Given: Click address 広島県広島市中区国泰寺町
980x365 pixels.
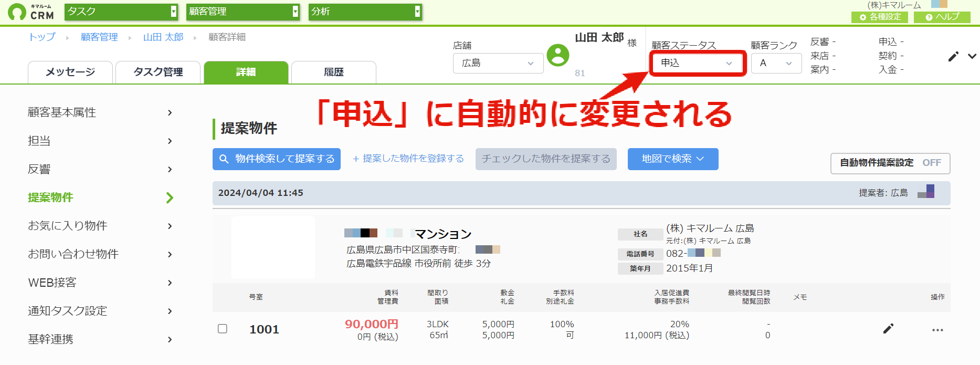Looking at the screenshot, I should click(403, 249).
